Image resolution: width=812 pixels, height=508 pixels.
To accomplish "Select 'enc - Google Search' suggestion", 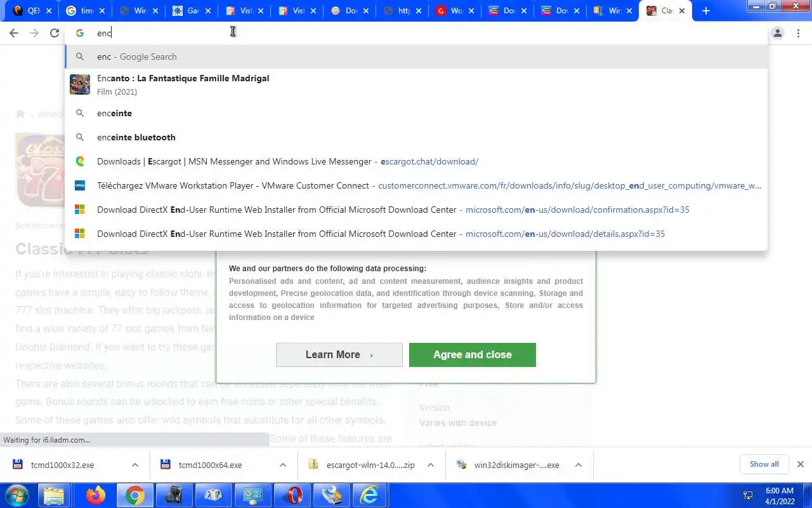I will pos(416,57).
